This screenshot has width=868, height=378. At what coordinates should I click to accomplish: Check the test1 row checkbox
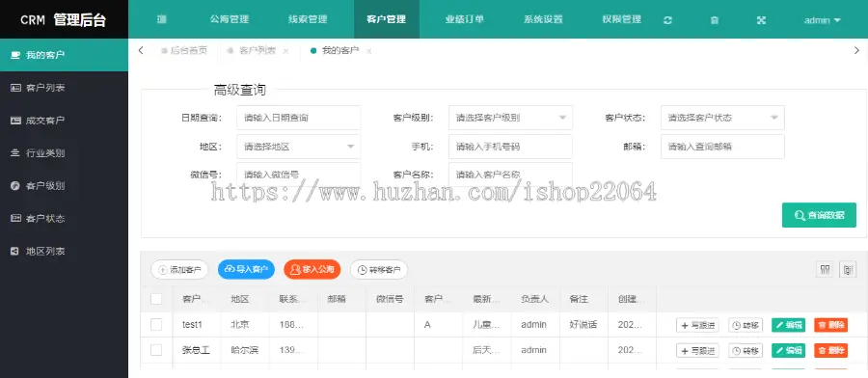156,325
